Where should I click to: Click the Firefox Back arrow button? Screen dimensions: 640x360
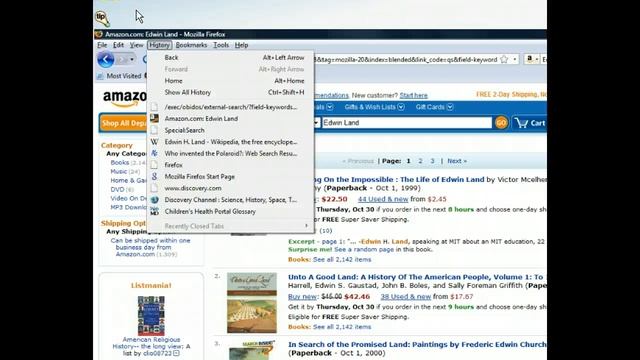[106, 60]
